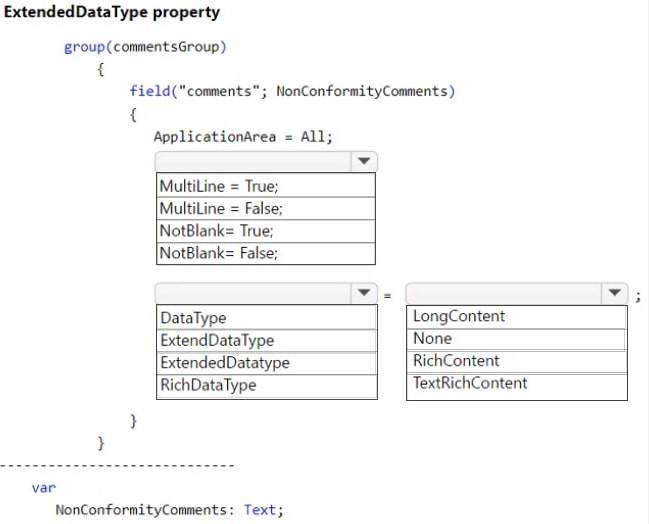Pick the RichContent value
The image size is (649, 524).
click(x=516, y=360)
